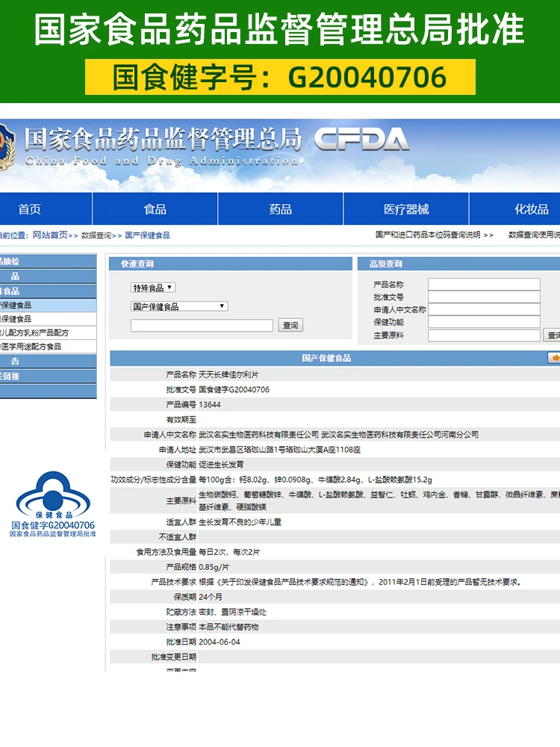560x747 pixels.
Task: Click product name 天天长牌佳尔利片
Action: click(x=228, y=375)
